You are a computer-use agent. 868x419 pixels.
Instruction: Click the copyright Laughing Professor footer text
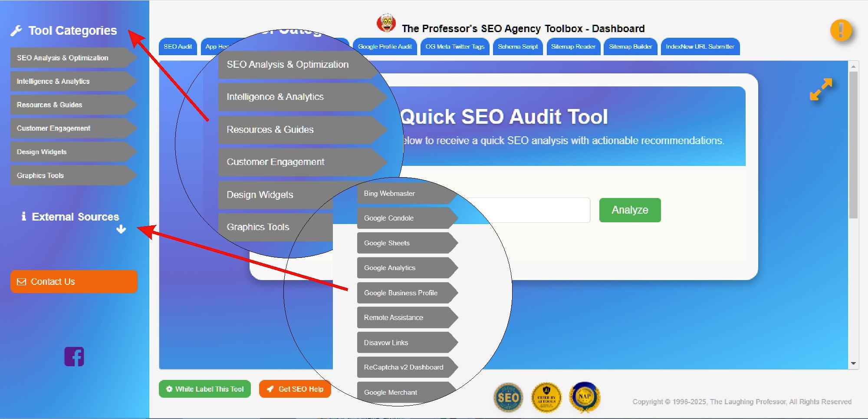click(x=742, y=402)
